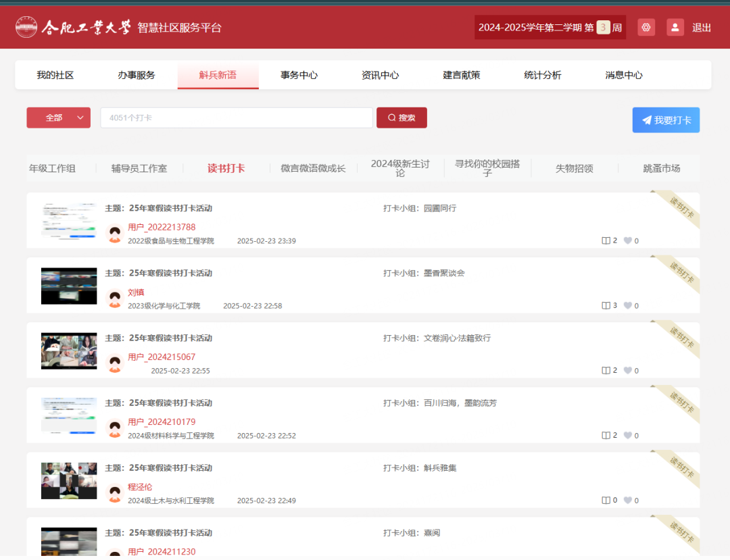Click the book icon on 用户_2024210179's post

pos(606,436)
